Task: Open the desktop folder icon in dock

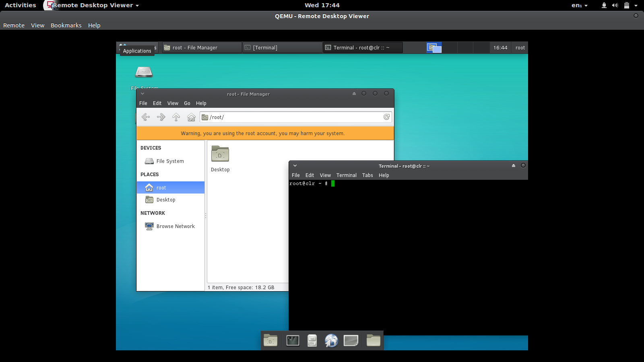Action: (x=270, y=341)
